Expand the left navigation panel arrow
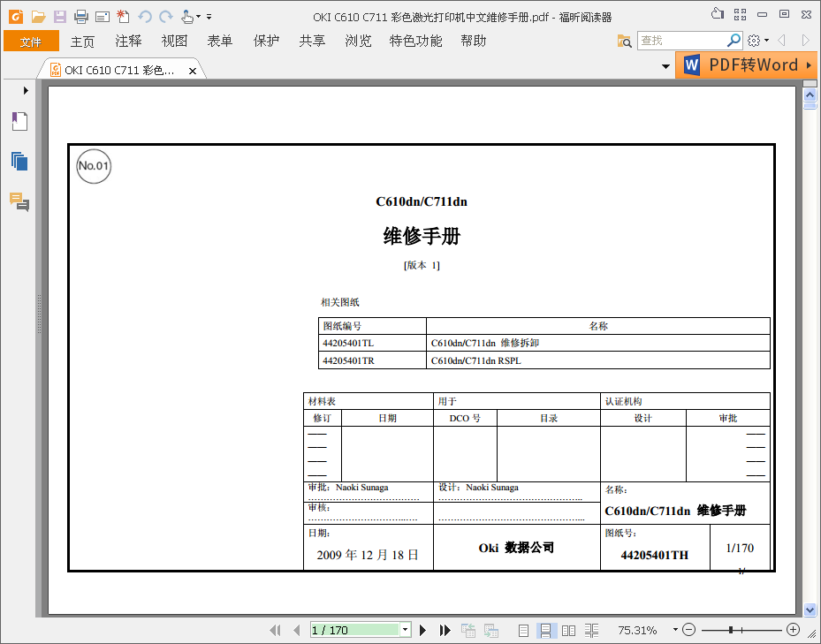 (26, 91)
